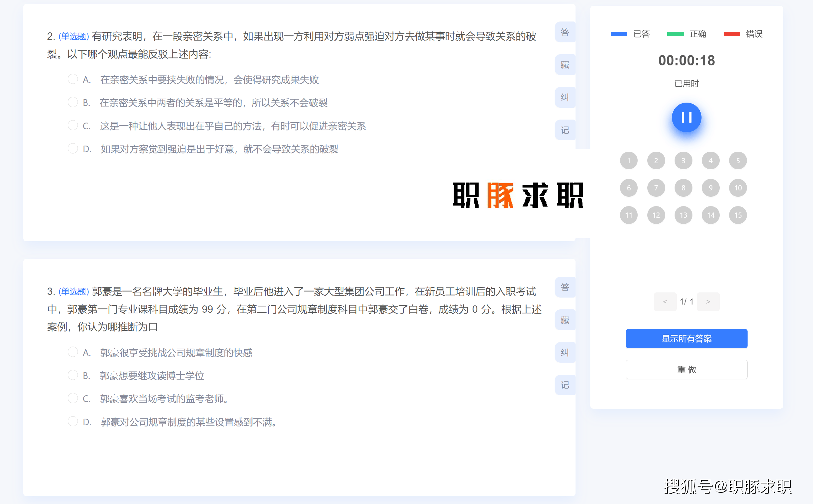
Task: Click question 2's 纠 correction icon
Action: tap(565, 97)
